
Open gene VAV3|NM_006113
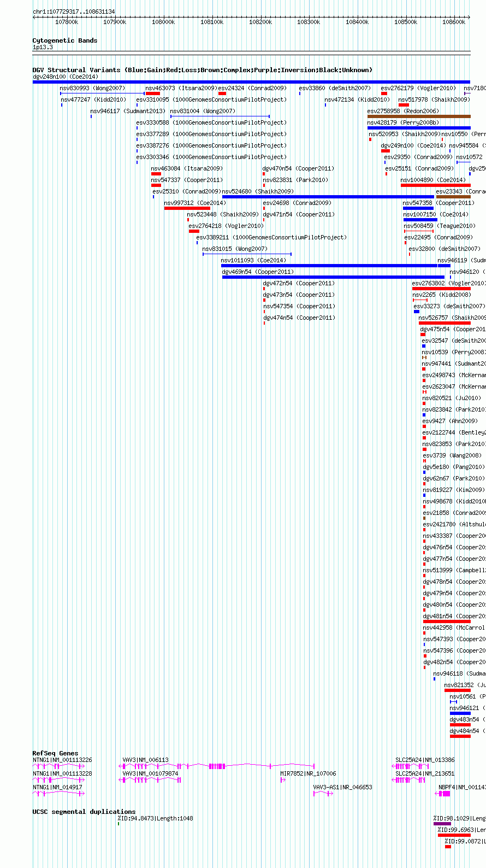(x=146, y=760)
